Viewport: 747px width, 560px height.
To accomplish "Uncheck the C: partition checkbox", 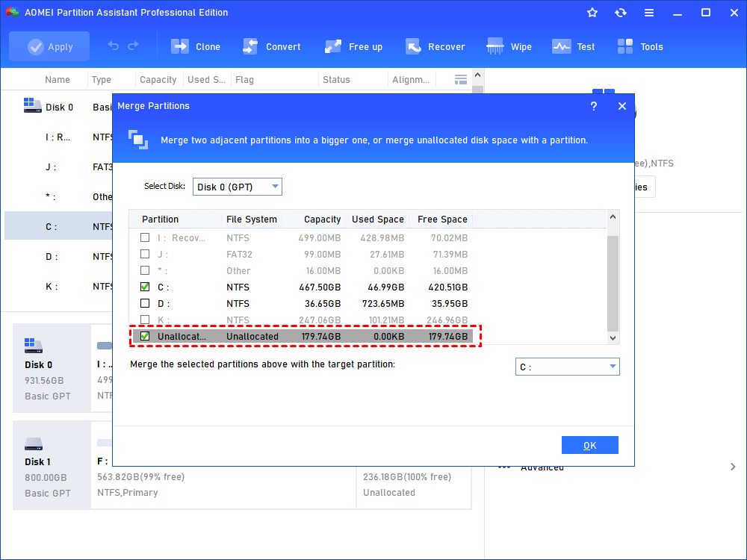I will point(145,287).
